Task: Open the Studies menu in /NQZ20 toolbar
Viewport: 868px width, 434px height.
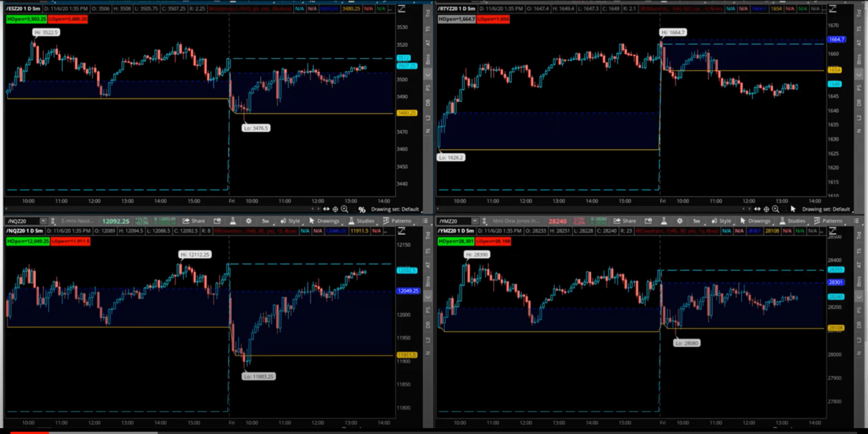Action: [361, 221]
